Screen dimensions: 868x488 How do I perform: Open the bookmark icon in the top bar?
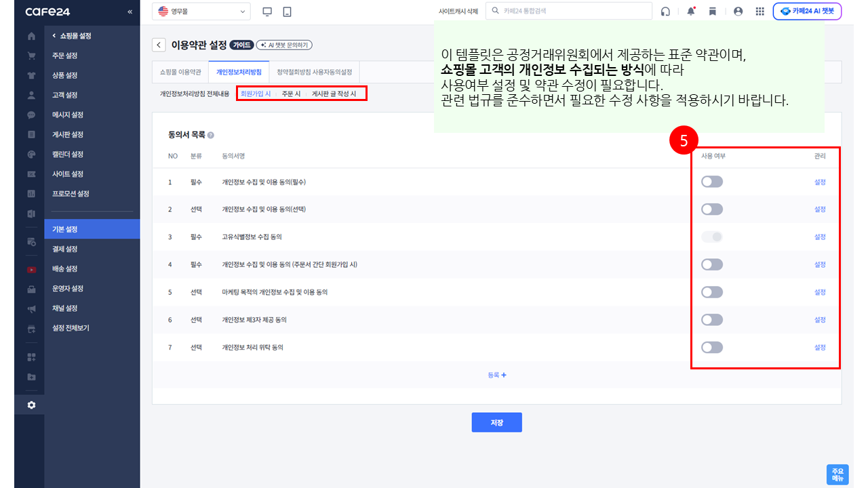click(712, 12)
